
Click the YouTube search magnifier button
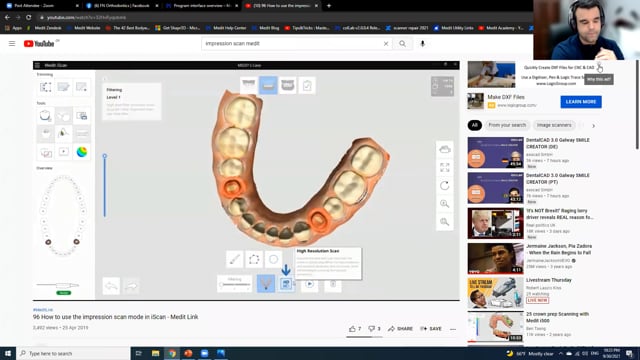[402, 44]
